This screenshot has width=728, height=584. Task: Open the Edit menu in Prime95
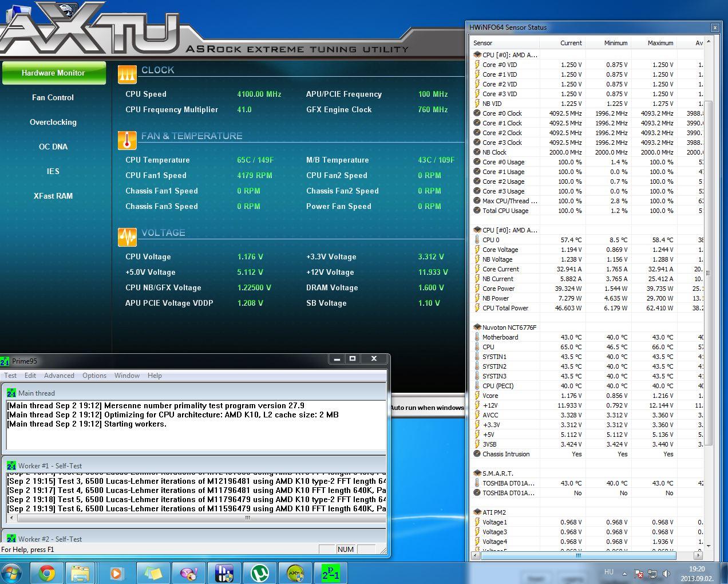click(x=30, y=376)
